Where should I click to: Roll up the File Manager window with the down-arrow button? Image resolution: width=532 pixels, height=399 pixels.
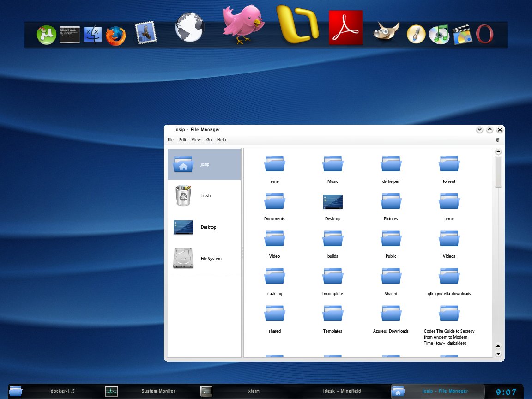tap(479, 130)
